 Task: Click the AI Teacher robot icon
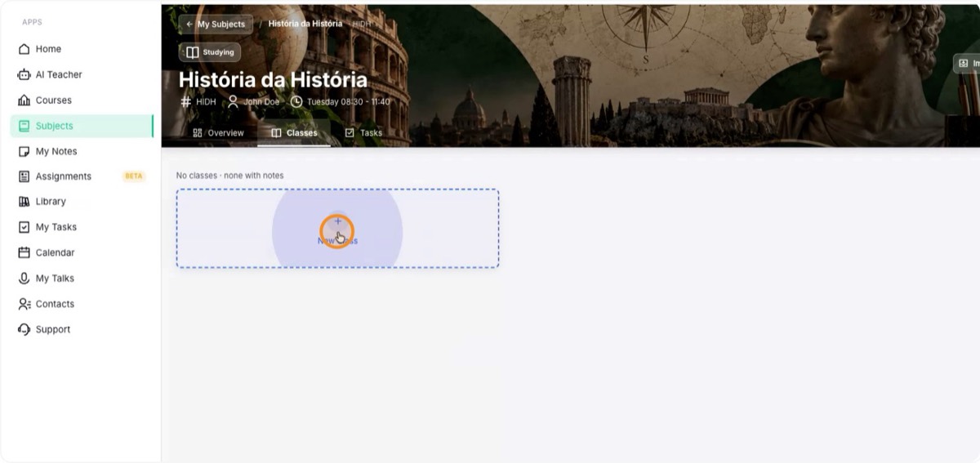(24, 74)
